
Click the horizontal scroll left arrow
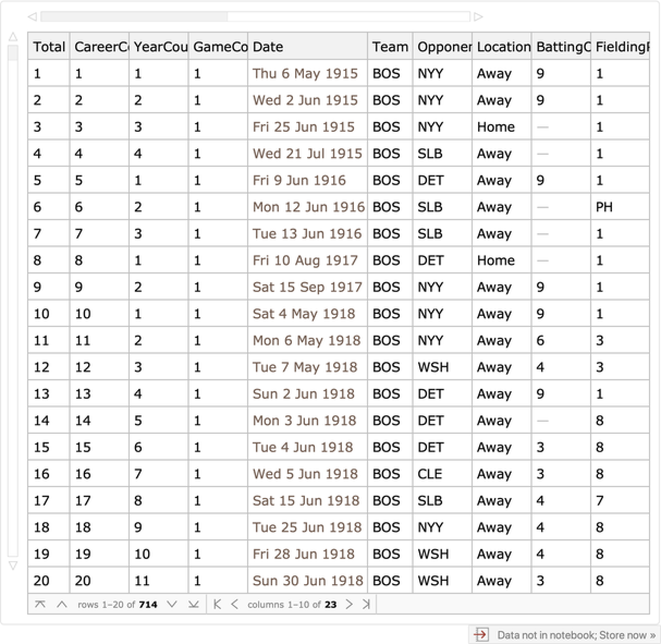(32, 17)
